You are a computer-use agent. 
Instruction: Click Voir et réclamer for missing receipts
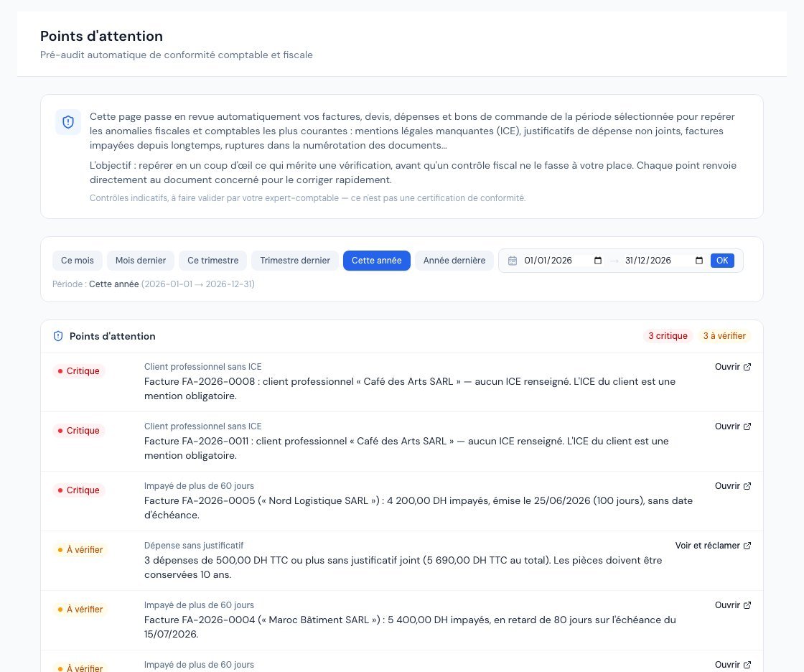(x=713, y=546)
